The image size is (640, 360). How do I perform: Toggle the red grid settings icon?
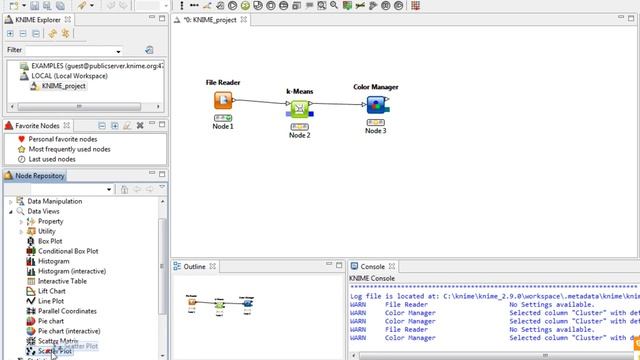tap(416, 6)
